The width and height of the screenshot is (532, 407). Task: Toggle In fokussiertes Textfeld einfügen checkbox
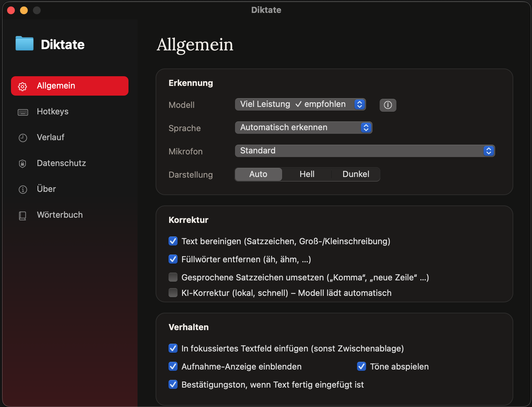(x=173, y=348)
